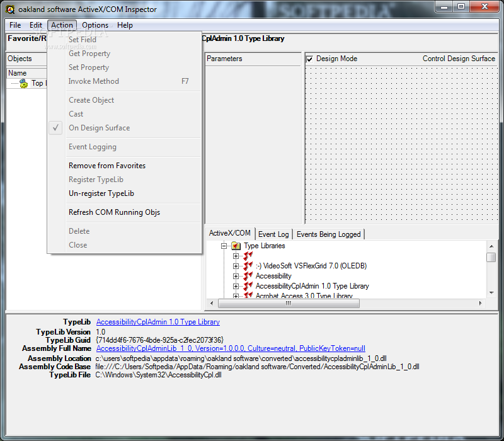Click the Assembly Location path text
The width and height of the screenshot is (504, 441).
241,358
